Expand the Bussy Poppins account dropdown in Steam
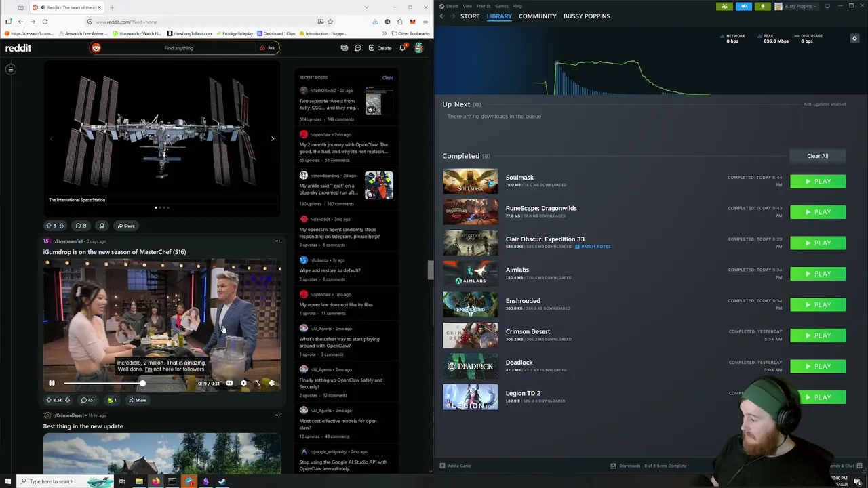The height and width of the screenshot is (488, 868). pyautogui.click(x=797, y=6)
